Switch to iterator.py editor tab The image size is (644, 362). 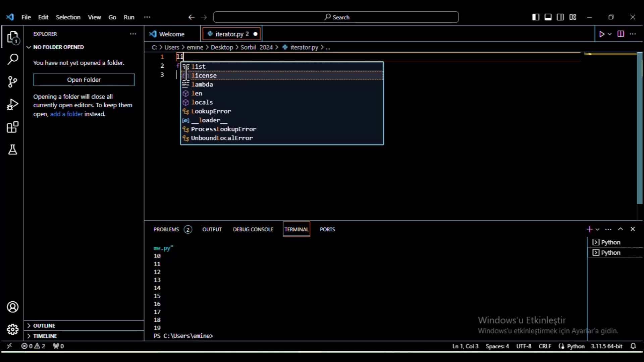(231, 34)
